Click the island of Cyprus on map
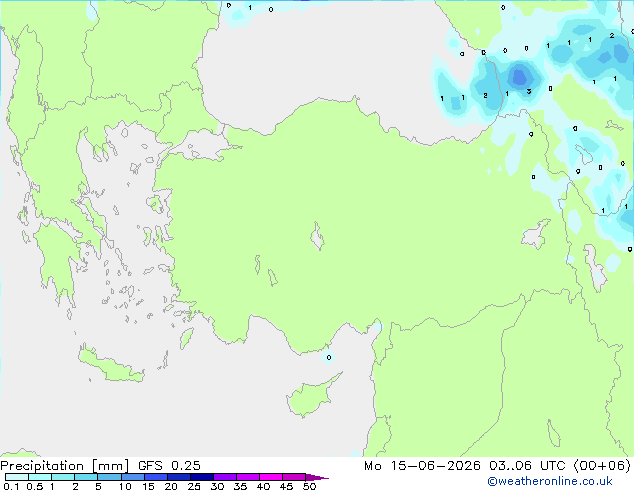The width and height of the screenshot is (634, 490). [311, 397]
